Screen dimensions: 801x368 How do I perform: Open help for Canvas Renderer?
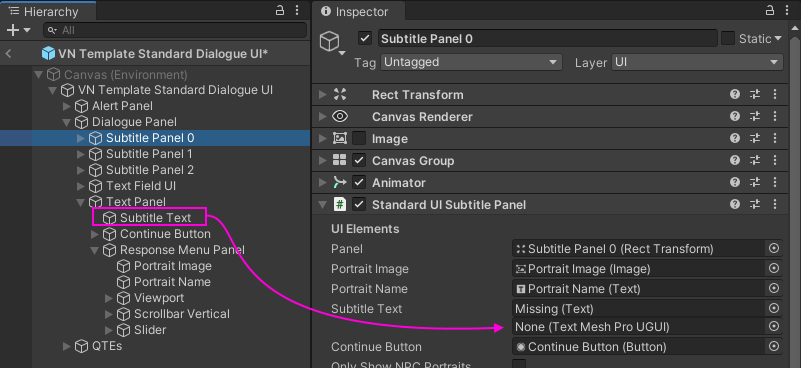[x=735, y=117]
